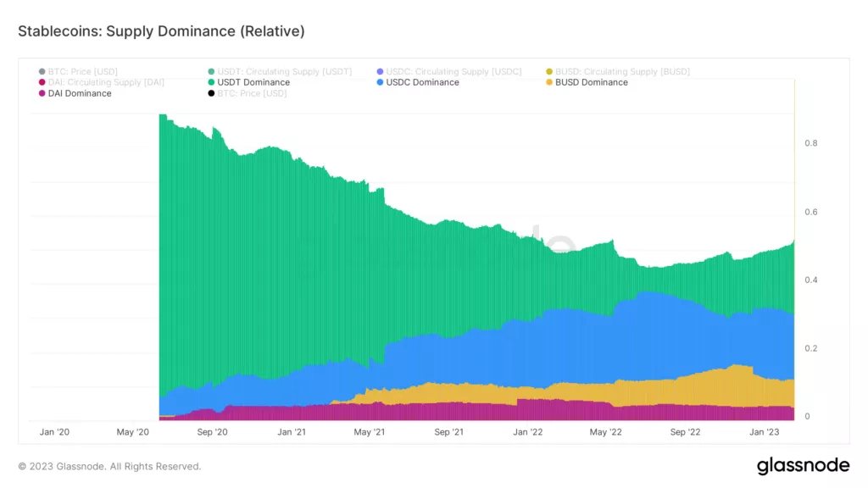
Task: Toggle USDT: Circulating Supply [USDT] legend entry
Action: [280, 71]
